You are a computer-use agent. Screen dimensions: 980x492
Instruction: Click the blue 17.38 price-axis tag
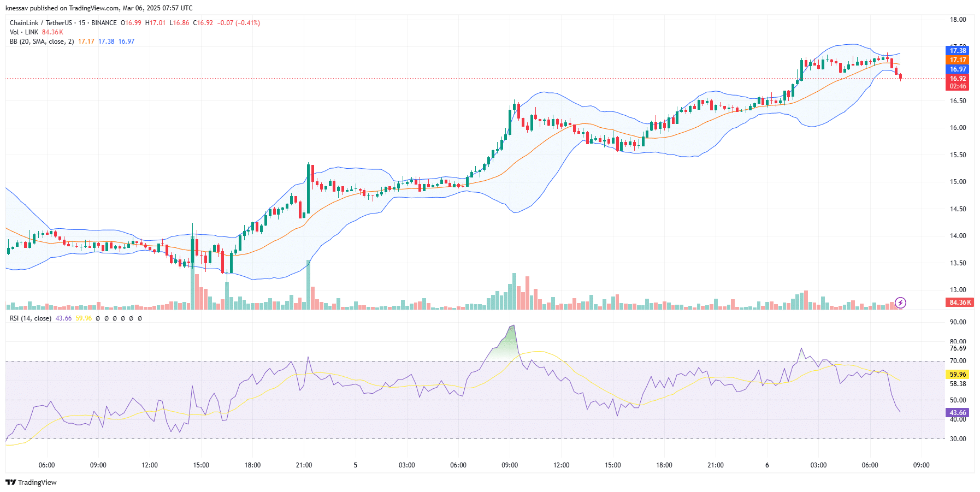[958, 51]
